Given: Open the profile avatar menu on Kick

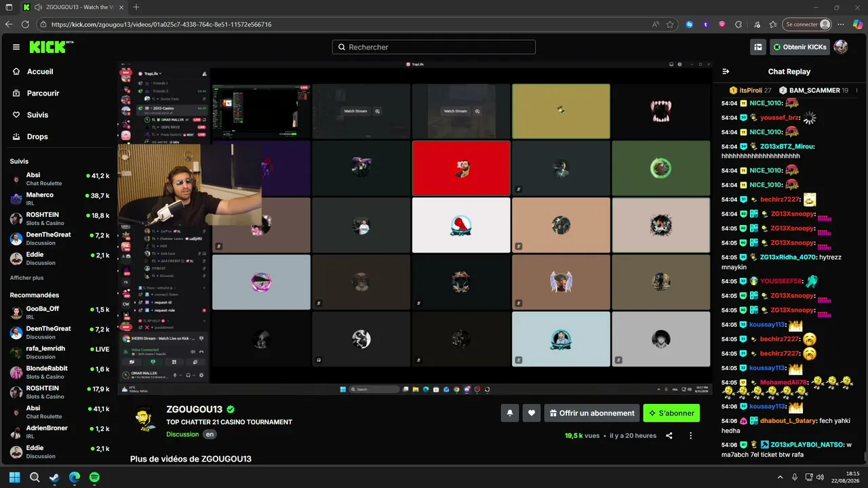Looking at the screenshot, I should pyautogui.click(x=841, y=47).
